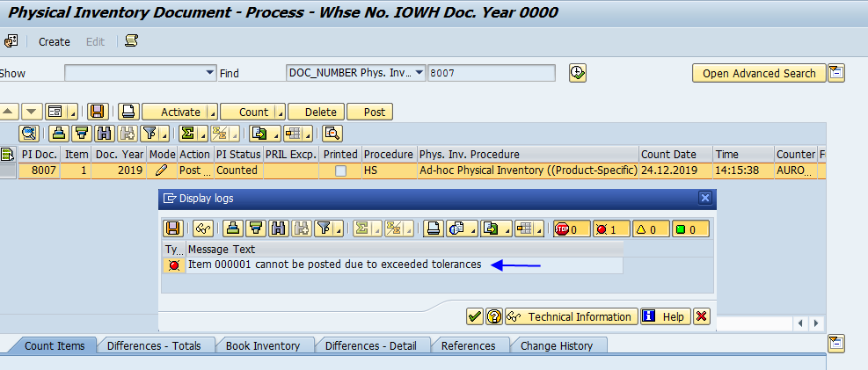Click Help button in dialog
The height and width of the screenshot is (370, 868).
click(x=666, y=316)
